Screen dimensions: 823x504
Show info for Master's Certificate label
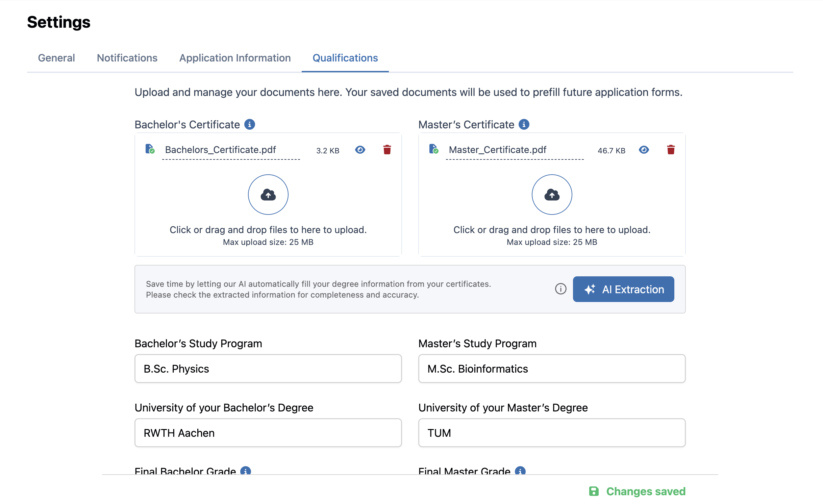[524, 124]
